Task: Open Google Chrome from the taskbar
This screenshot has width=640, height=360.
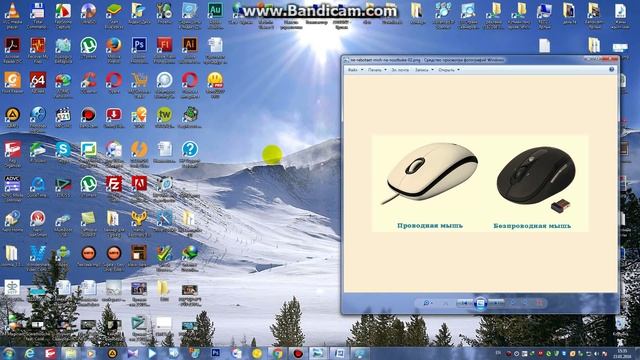Action: pyautogui.click(x=278, y=353)
